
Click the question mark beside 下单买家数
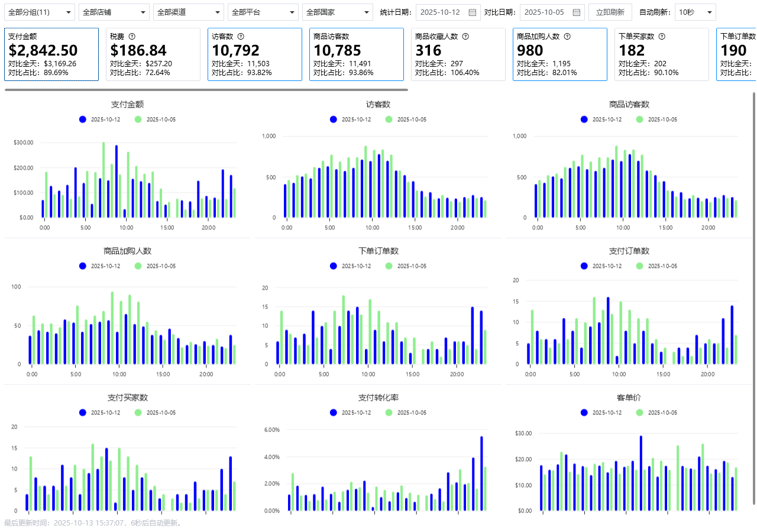click(662, 37)
